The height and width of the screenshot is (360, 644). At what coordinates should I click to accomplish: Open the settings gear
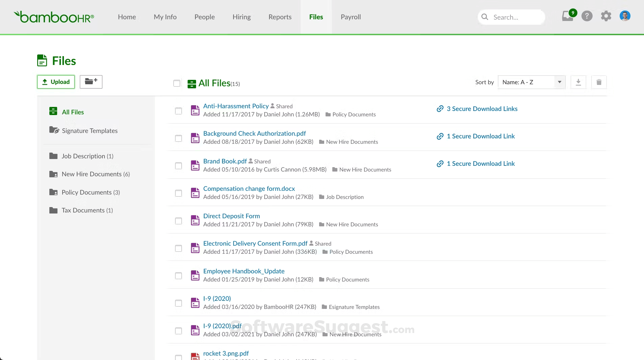coord(605,16)
